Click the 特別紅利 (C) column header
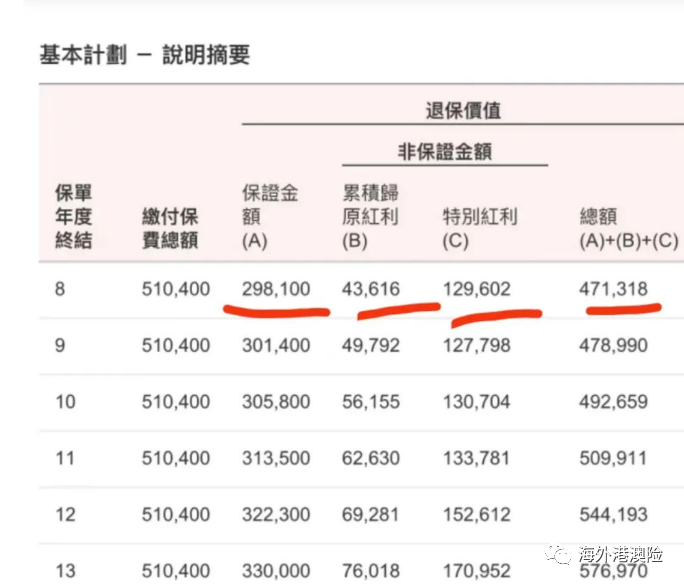 480,229
